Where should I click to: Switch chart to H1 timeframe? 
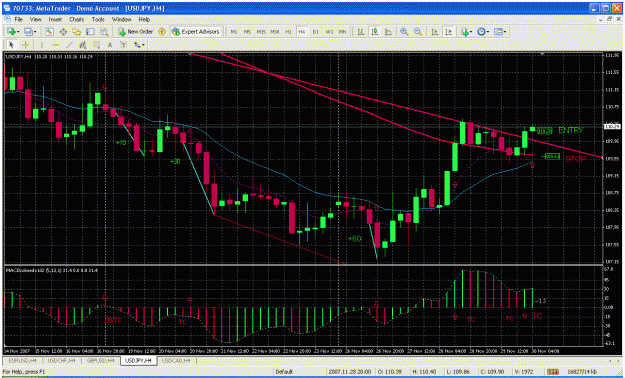[288, 32]
